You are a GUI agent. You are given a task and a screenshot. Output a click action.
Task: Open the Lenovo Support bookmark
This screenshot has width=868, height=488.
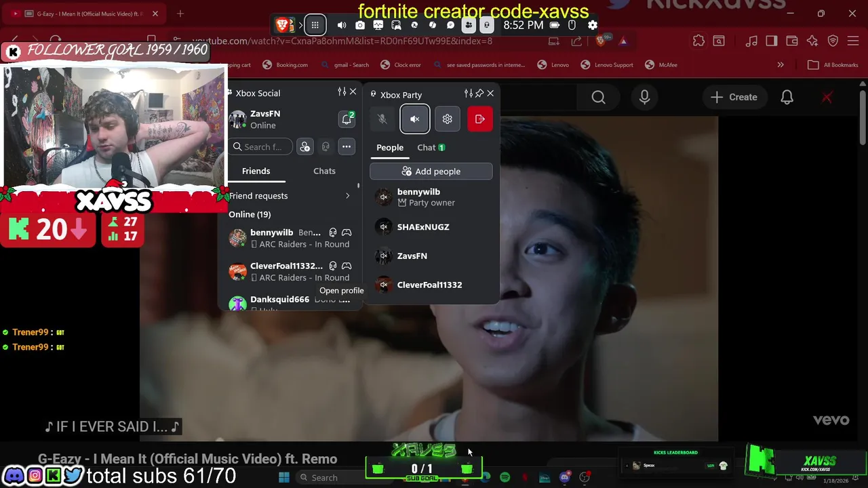click(x=607, y=65)
